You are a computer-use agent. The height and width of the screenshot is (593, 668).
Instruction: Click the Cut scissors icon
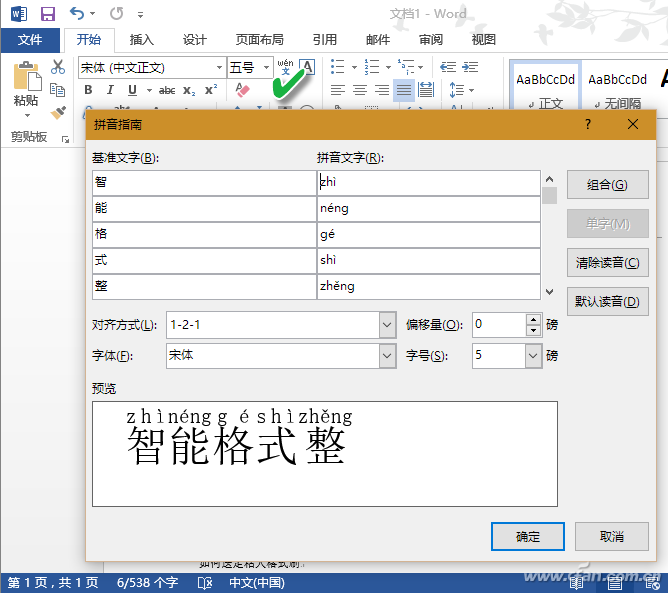pos(58,67)
